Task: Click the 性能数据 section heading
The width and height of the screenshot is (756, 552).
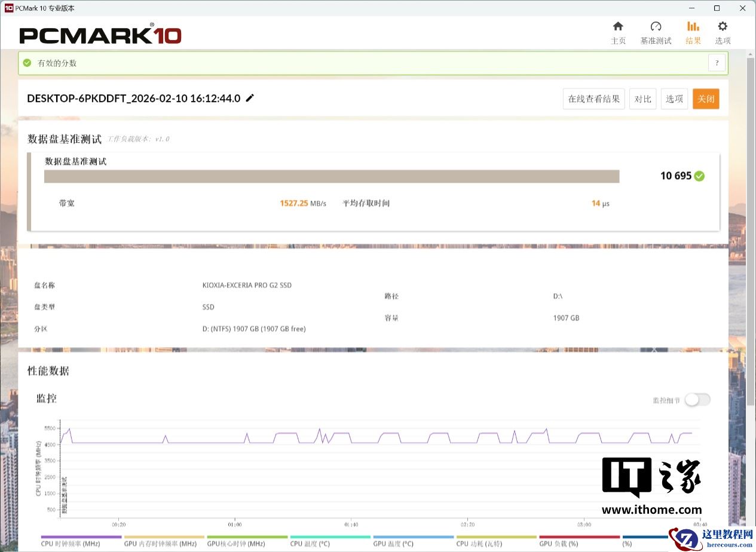Action: coord(48,371)
